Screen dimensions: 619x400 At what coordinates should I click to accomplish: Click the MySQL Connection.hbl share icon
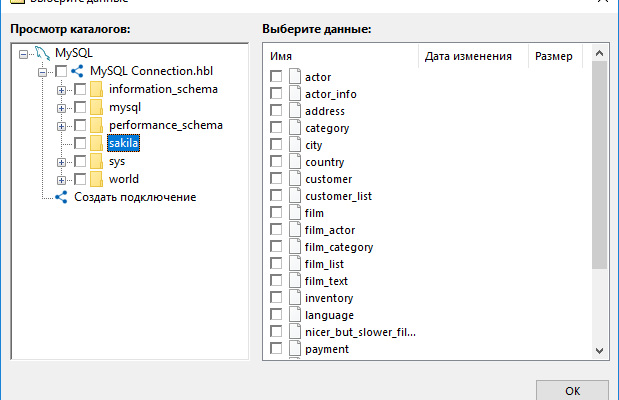[77, 72]
